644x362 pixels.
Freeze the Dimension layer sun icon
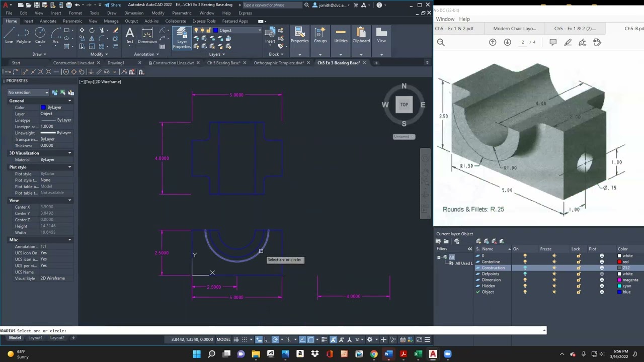[x=554, y=280]
